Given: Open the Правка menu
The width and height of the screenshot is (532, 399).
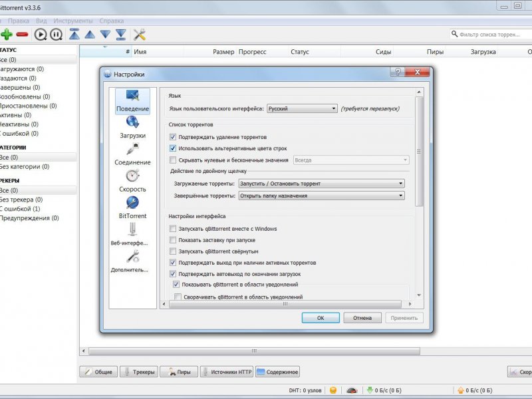Looking at the screenshot, I should (19, 21).
